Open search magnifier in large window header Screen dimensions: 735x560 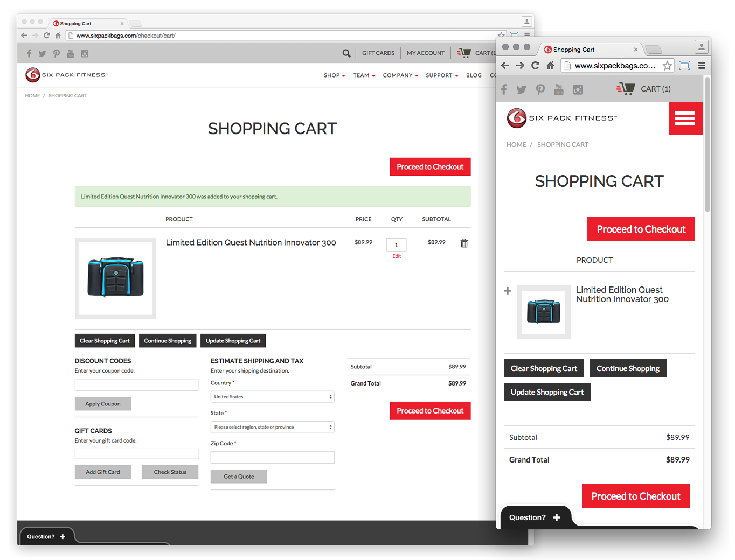(x=346, y=53)
